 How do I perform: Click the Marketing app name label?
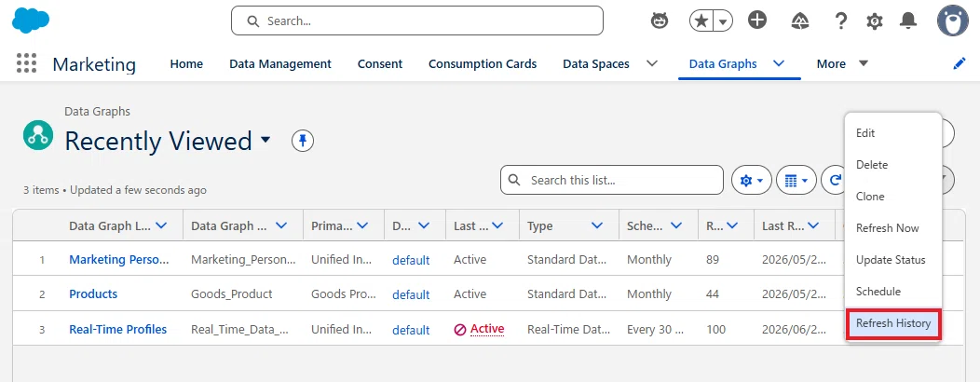coord(94,64)
